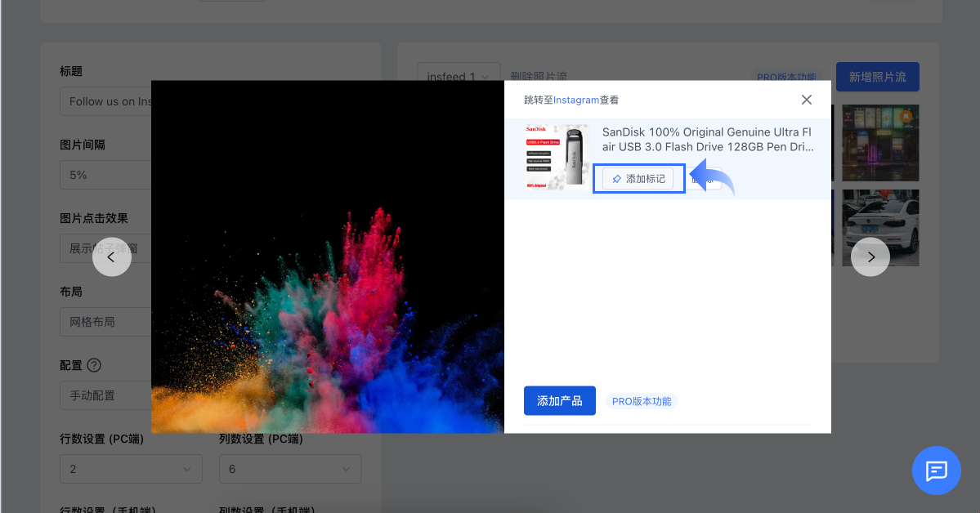Click the pin icon in 添加标记
Image resolution: width=980 pixels, height=513 pixels.
616,179
